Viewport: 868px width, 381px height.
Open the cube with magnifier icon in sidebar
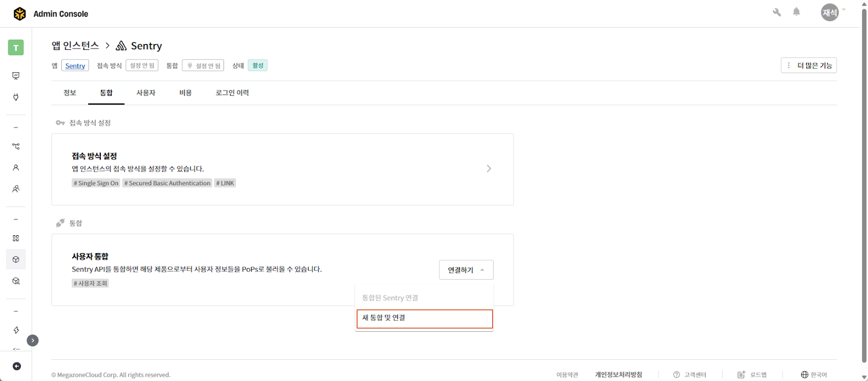[16, 281]
